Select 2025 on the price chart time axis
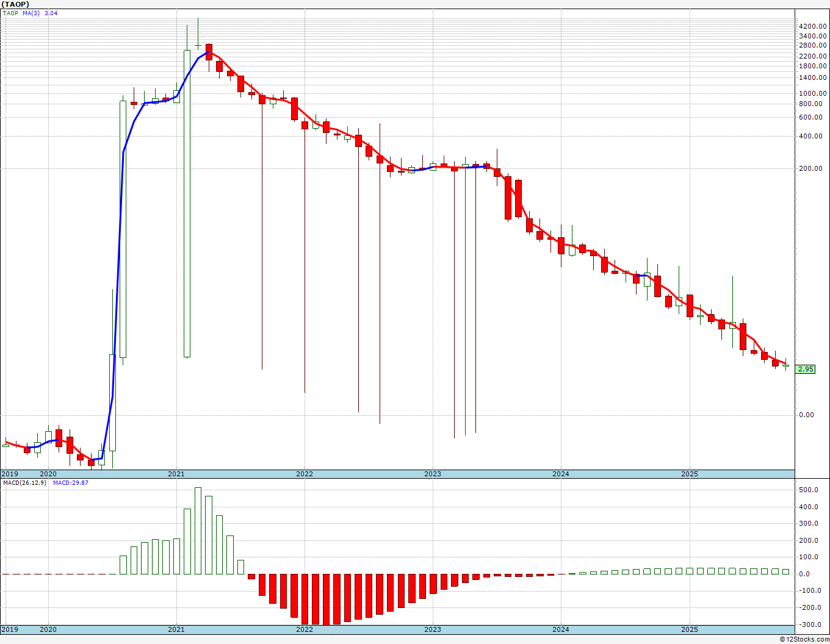This screenshot has height=644, width=830. (x=689, y=474)
